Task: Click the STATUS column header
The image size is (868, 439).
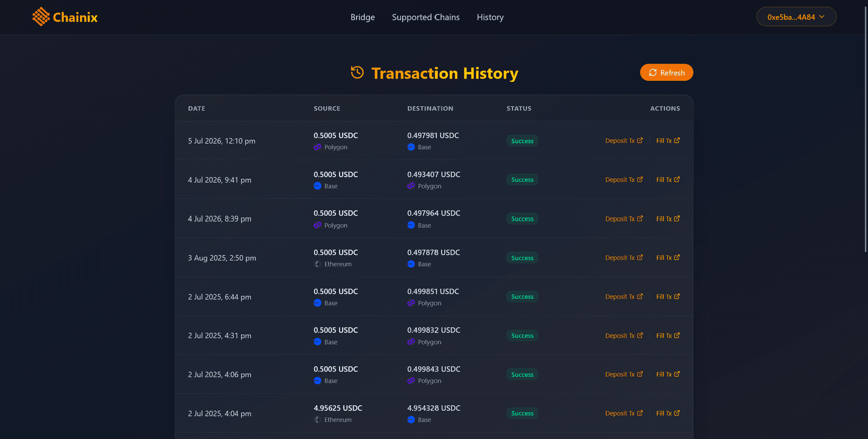Action: (519, 109)
